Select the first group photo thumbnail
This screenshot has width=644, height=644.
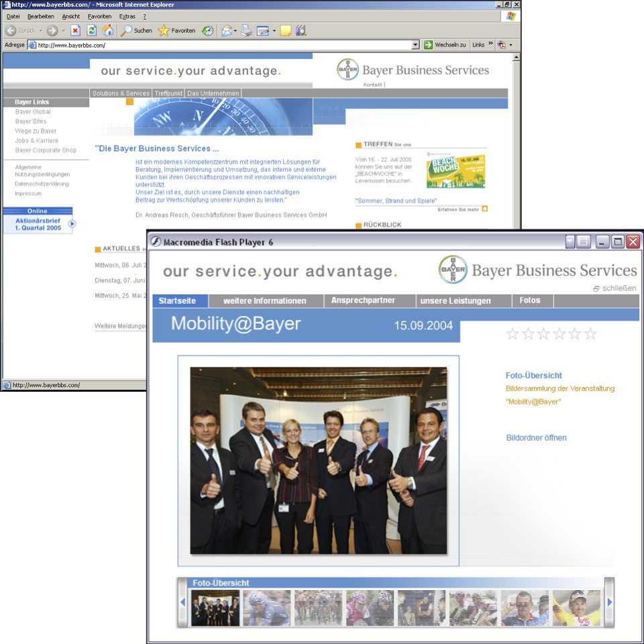click(215, 608)
